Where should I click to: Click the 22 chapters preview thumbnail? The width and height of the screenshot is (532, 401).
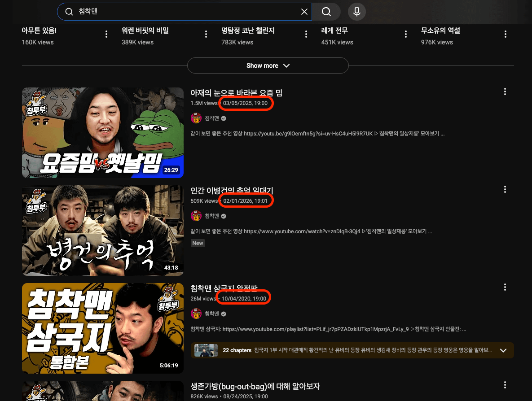coord(206,350)
